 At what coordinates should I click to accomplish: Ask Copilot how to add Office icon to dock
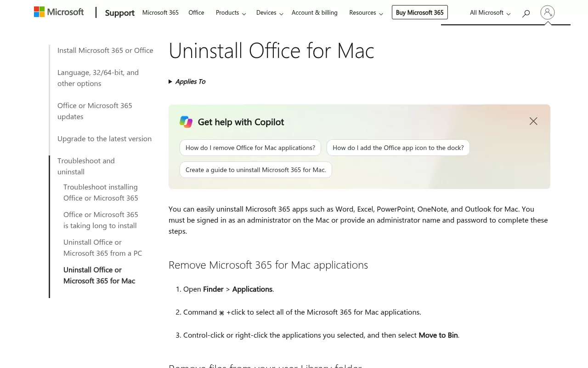click(398, 148)
